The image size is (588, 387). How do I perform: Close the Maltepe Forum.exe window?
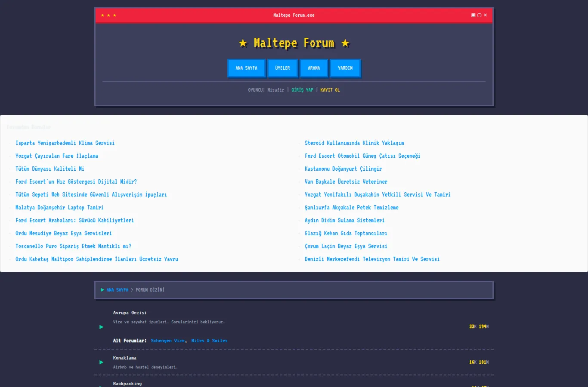click(486, 15)
